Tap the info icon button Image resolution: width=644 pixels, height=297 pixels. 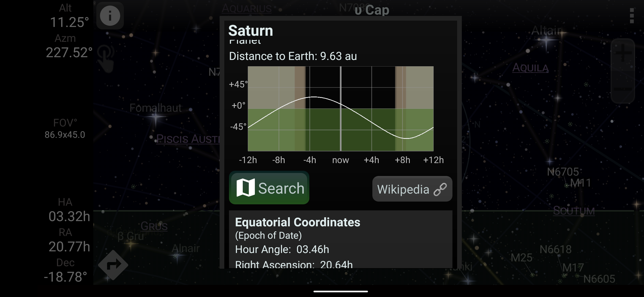(x=110, y=16)
